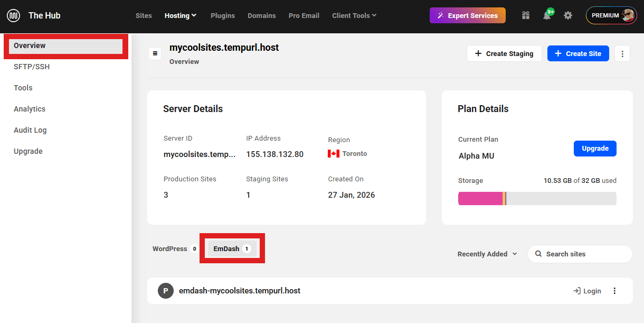Click the Expert Services button

coord(468,15)
